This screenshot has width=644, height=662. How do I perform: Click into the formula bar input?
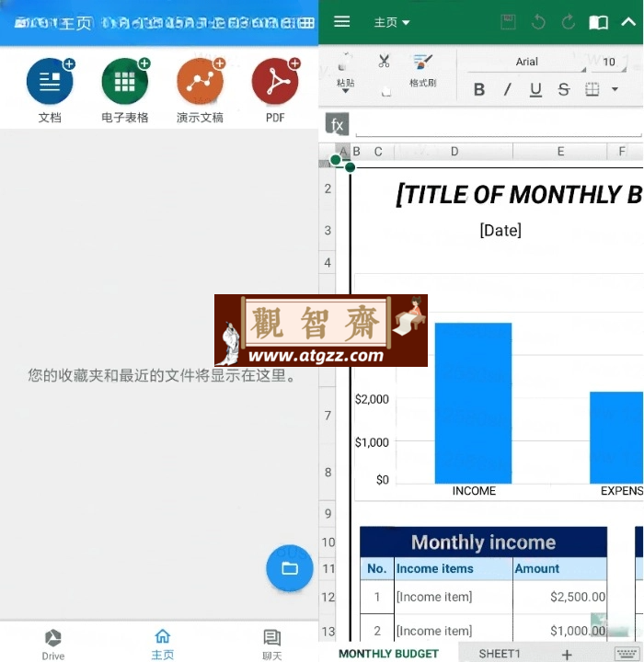tap(499, 125)
